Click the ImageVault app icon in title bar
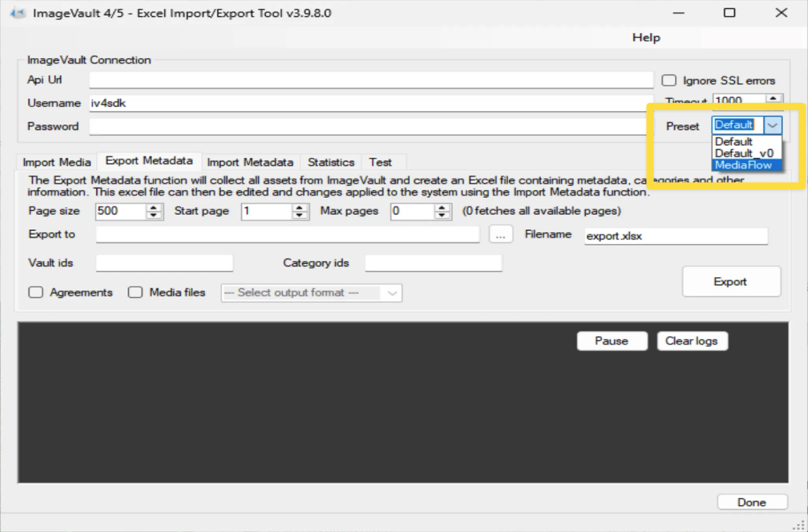Viewport: 808px width, 532px height. 17,13
